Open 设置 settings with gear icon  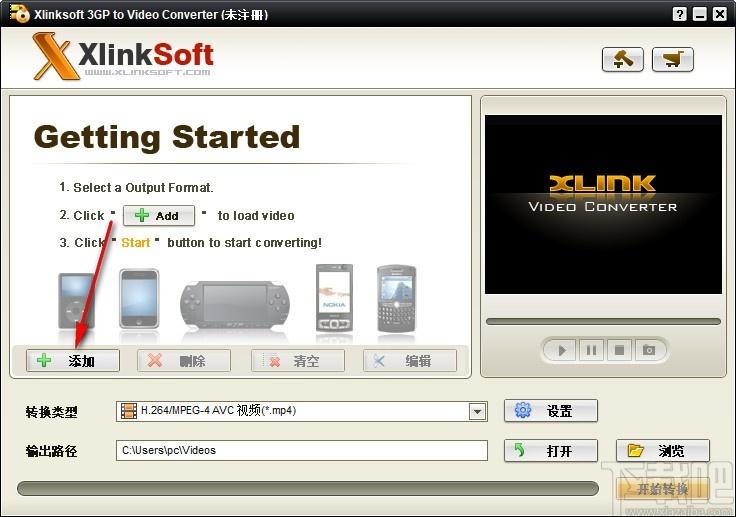click(551, 411)
